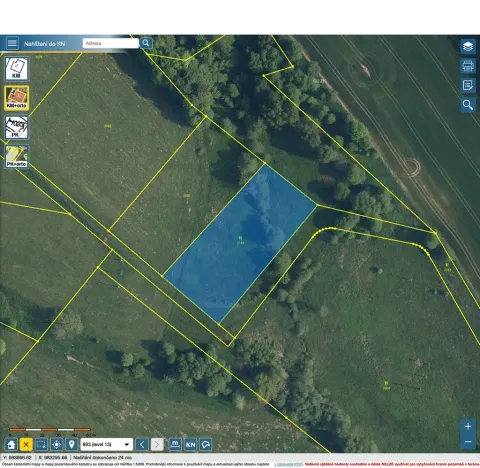
Task: Zoom in with the plus button
Action: pos(468,426)
